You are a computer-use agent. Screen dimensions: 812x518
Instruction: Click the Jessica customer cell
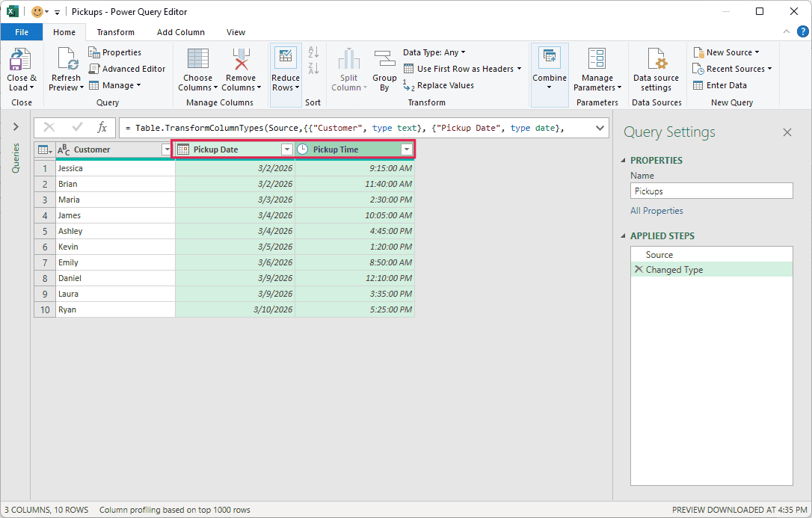[x=115, y=168]
